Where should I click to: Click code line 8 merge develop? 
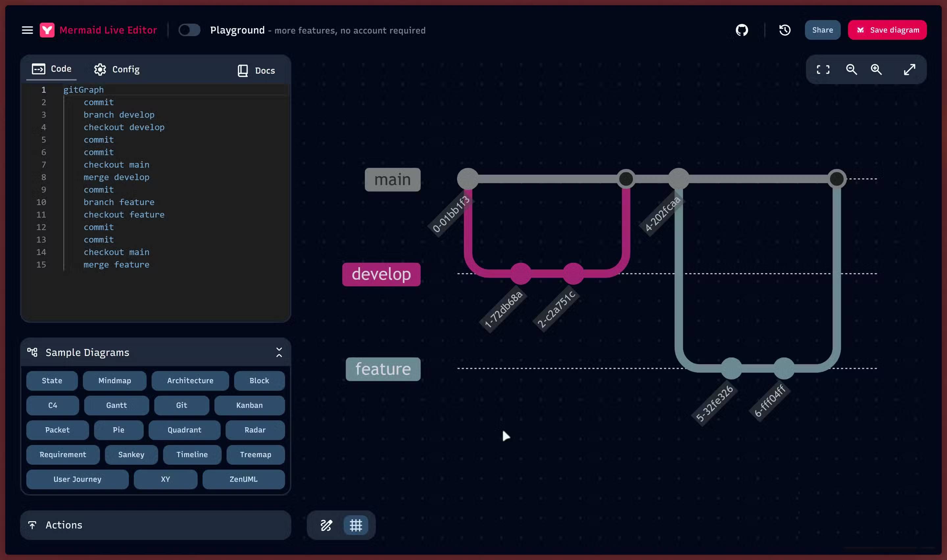(116, 177)
